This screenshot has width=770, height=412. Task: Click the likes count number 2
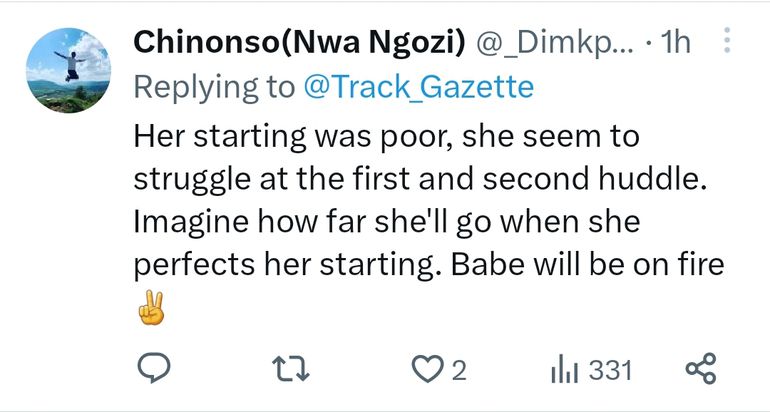(x=459, y=371)
